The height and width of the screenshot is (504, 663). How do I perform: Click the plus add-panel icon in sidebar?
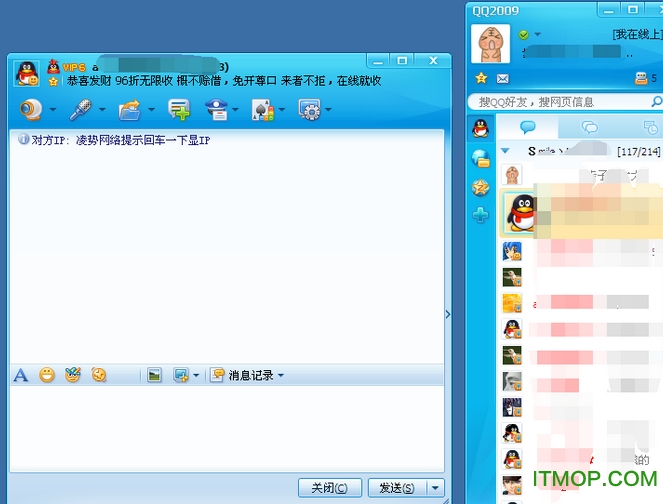pyautogui.click(x=481, y=215)
